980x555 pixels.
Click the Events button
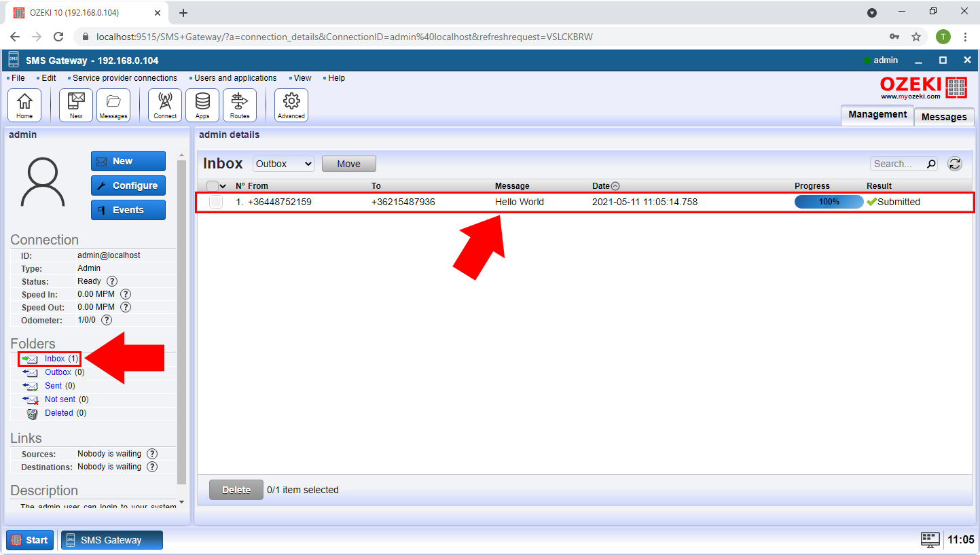pos(128,210)
